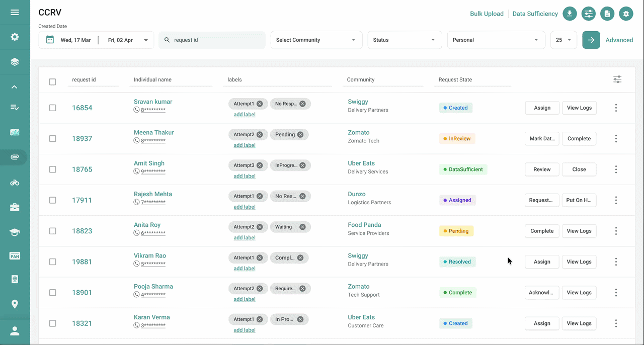The width and height of the screenshot is (644, 345).
Task: Open the user profile sidebar icon
Action: [x=15, y=331]
